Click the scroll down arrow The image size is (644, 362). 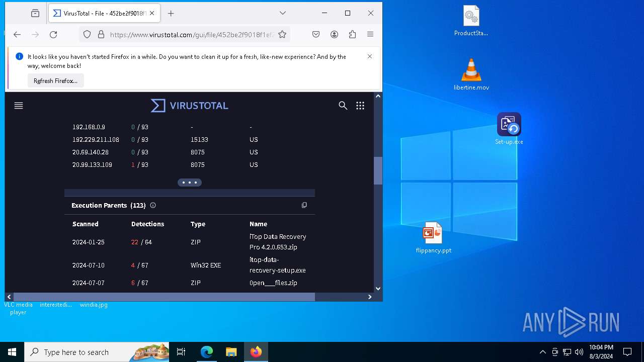coord(378,289)
